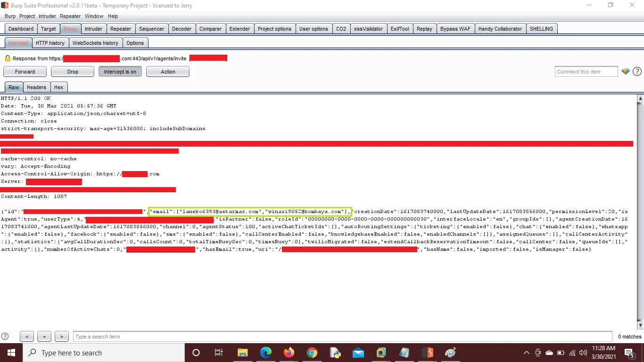Switch to the Hex view tab
Image resolution: width=644 pixels, height=362 pixels.
tap(58, 87)
